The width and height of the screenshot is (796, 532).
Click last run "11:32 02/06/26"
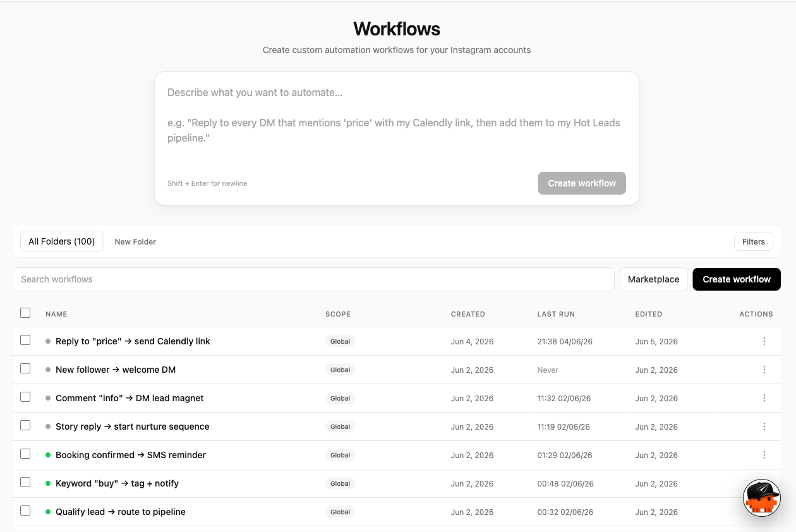pyautogui.click(x=564, y=399)
